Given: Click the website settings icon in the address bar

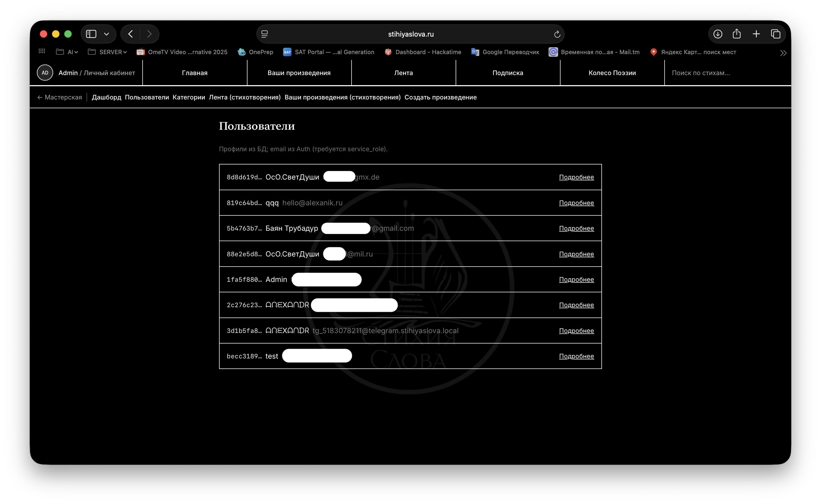Looking at the screenshot, I should click(x=264, y=34).
